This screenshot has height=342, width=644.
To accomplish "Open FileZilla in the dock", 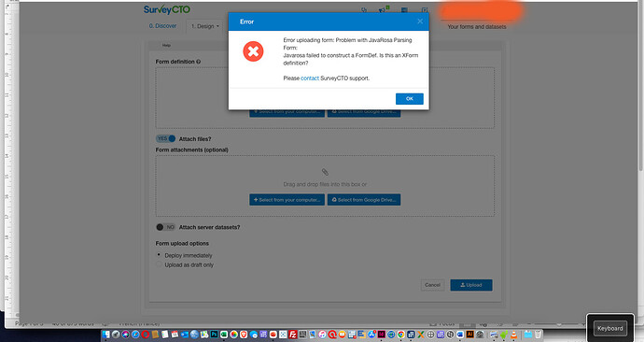I will point(293,335).
